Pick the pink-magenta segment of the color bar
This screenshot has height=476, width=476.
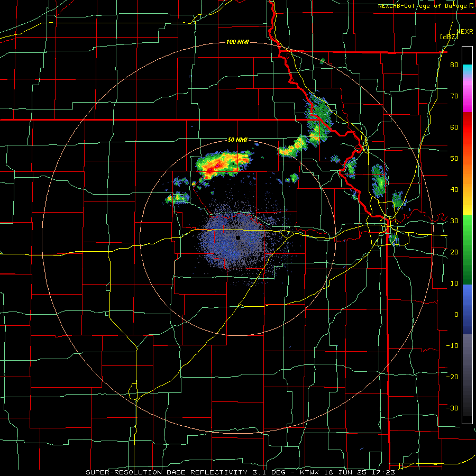click(x=467, y=96)
